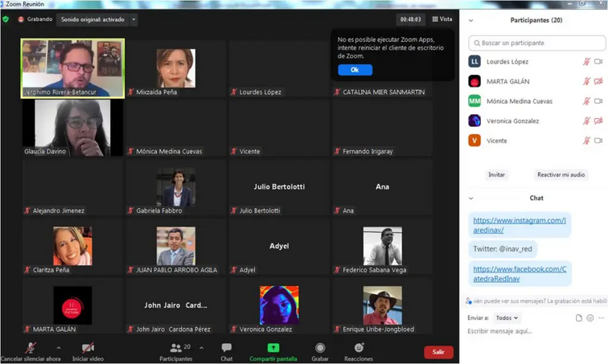Select John Jairo Cardona Pérez tile
608x364 pixels.
click(x=175, y=305)
